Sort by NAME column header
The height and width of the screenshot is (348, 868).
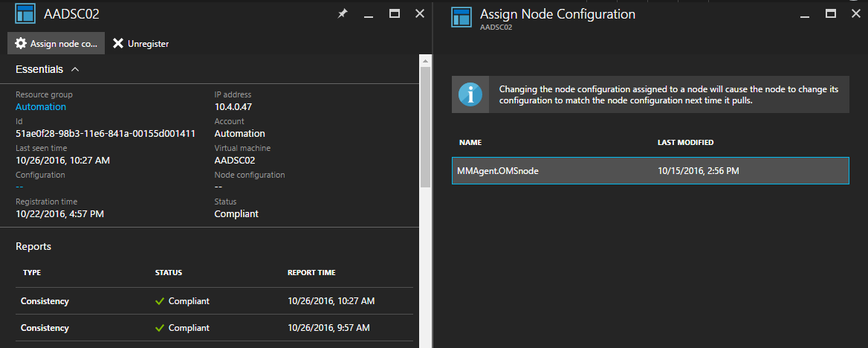tap(470, 143)
